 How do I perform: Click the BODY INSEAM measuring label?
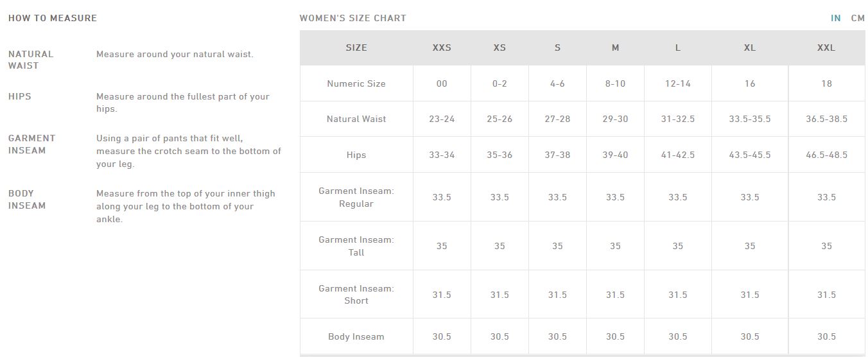coord(27,200)
